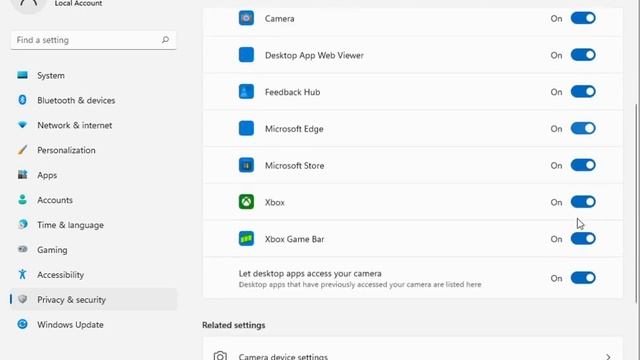Click text about previously accessed desktop apps
Image resolution: width=640 pixels, height=360 pixels.
click(x=360, y=284)
